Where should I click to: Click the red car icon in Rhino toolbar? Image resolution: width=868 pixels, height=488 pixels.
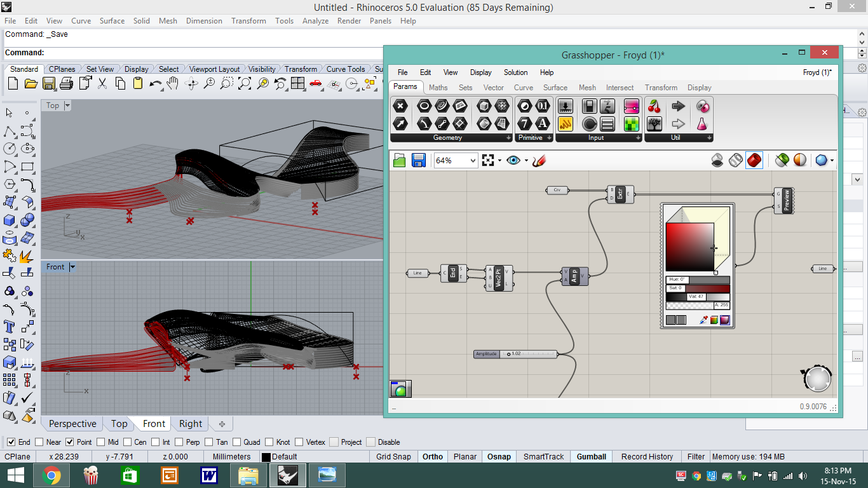coord(316,84)
